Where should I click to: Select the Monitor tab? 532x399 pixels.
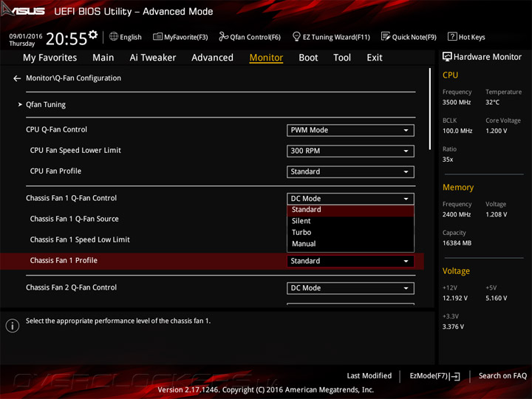pyautogui.click(x=266, y=58)
